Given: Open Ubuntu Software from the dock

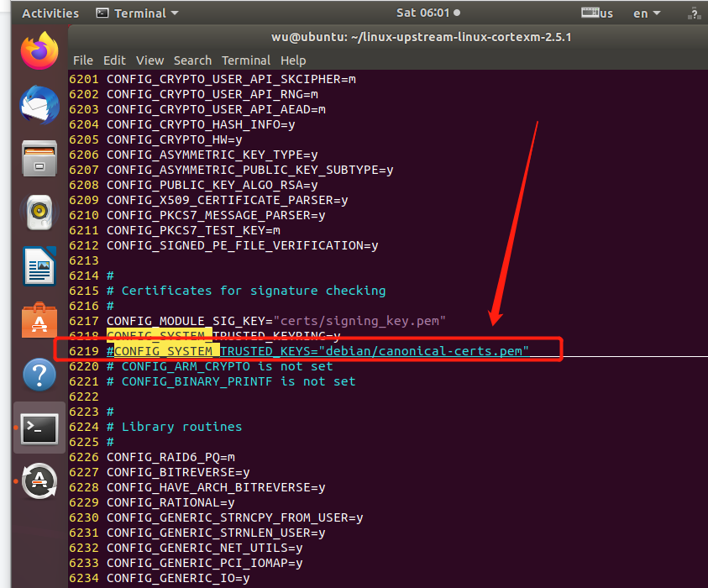Looking at the screenshot, I should 38,320.
